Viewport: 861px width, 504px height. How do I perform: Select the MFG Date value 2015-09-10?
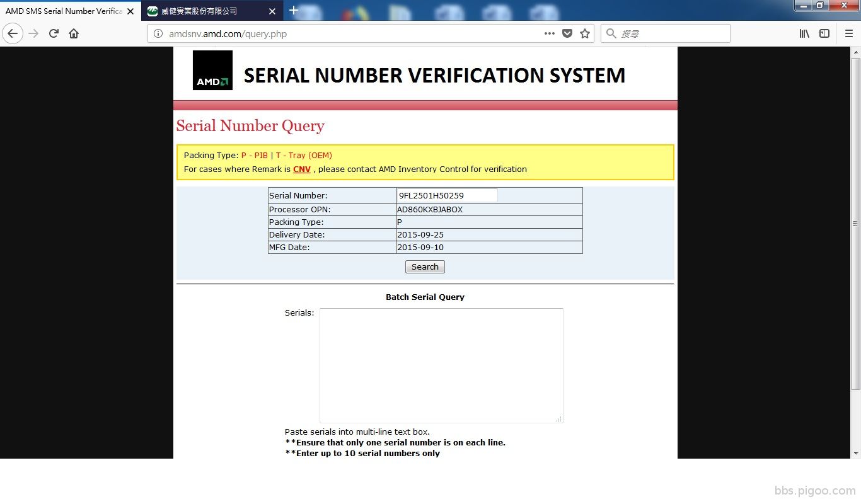(420, 247)
